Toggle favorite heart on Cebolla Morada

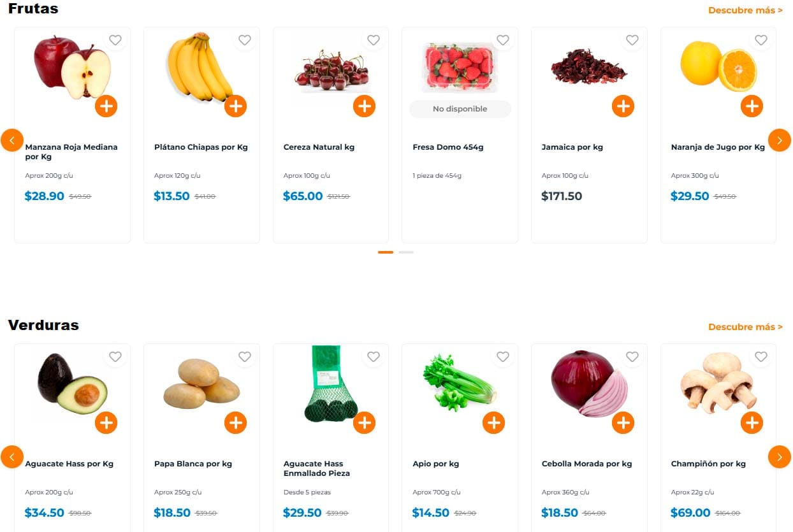[x=632, y=357]
